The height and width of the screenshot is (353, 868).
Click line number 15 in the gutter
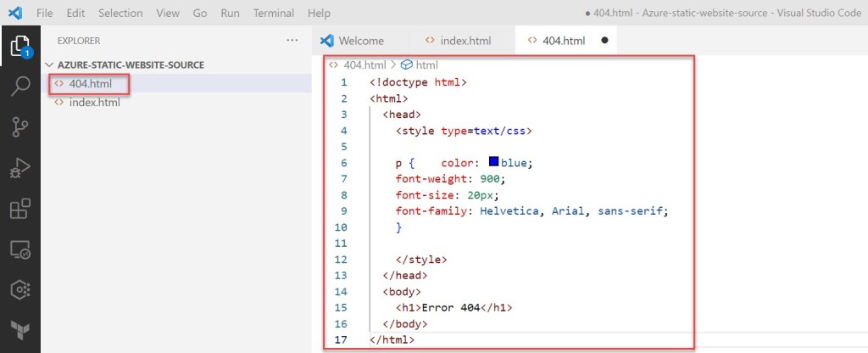[342, 307]
